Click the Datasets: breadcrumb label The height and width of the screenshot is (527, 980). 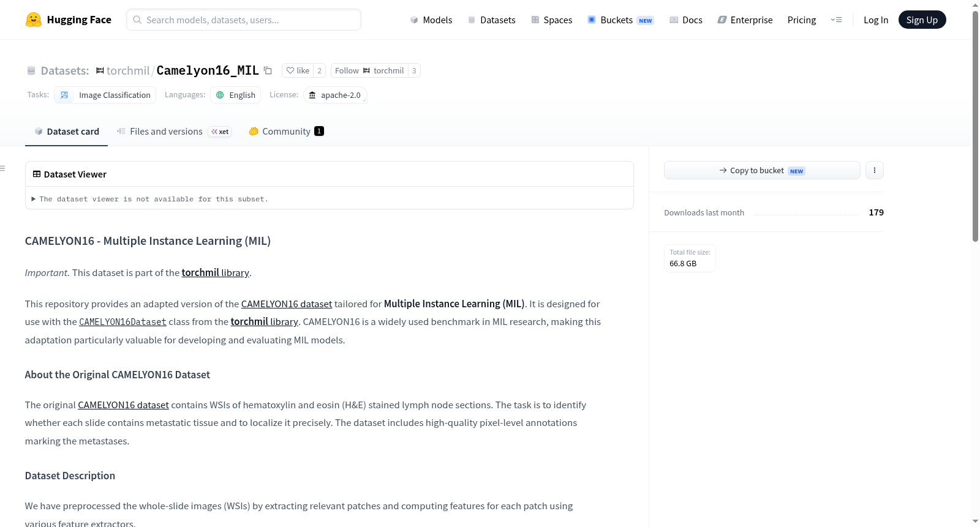65,70
